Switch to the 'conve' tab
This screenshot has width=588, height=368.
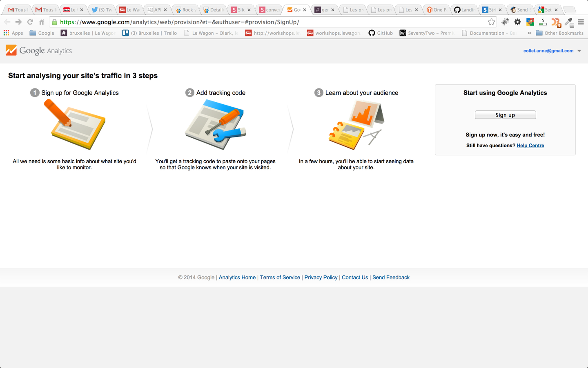(x=269, y=10)
